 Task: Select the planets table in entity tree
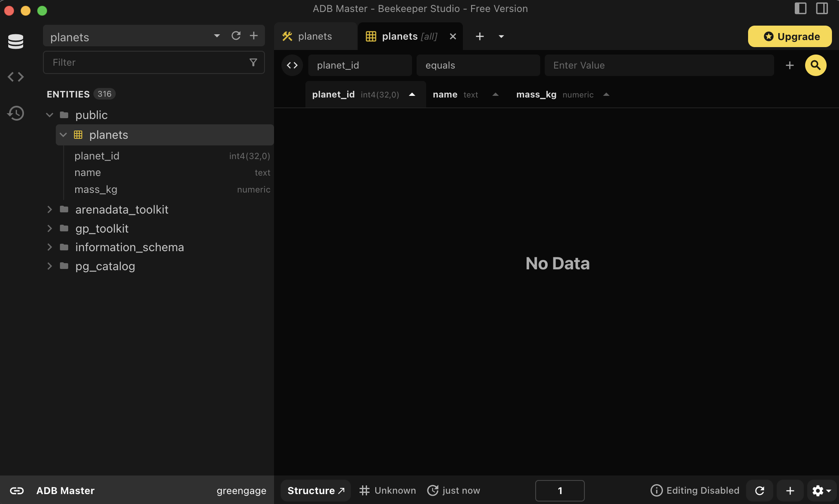(164, 135)
